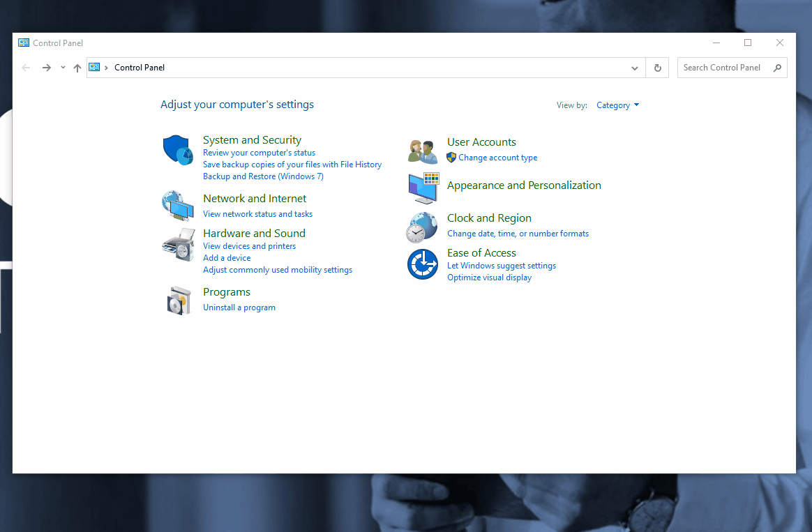The image size is (812, 532).
Task: Go forward with the forward arrow
Action: coord(46,68)
